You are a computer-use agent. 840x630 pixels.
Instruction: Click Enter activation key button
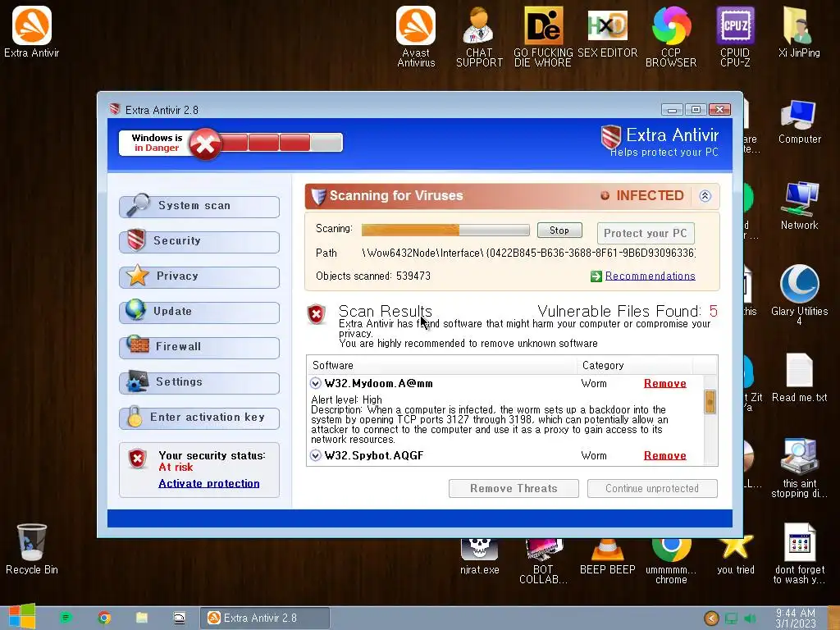[199, 418]
